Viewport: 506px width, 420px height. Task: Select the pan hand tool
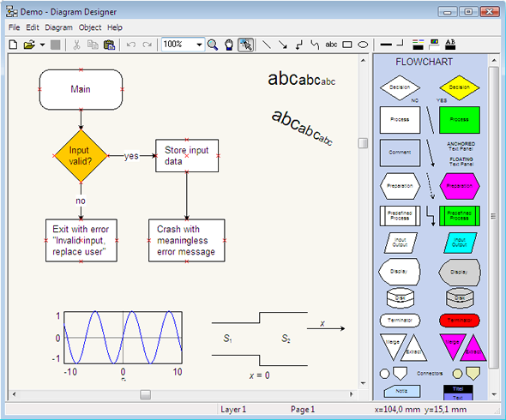(229, 45)
